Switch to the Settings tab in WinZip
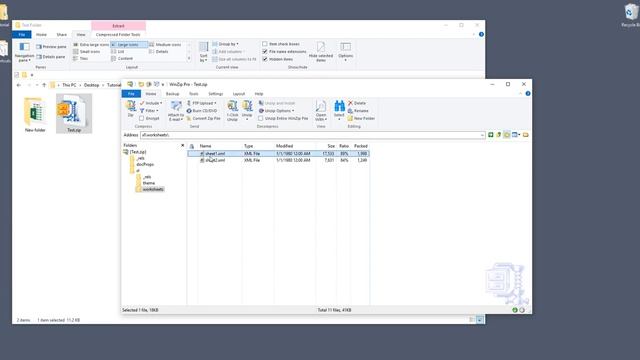Viewport: 640px width, 360px height. tap(216, 94)
